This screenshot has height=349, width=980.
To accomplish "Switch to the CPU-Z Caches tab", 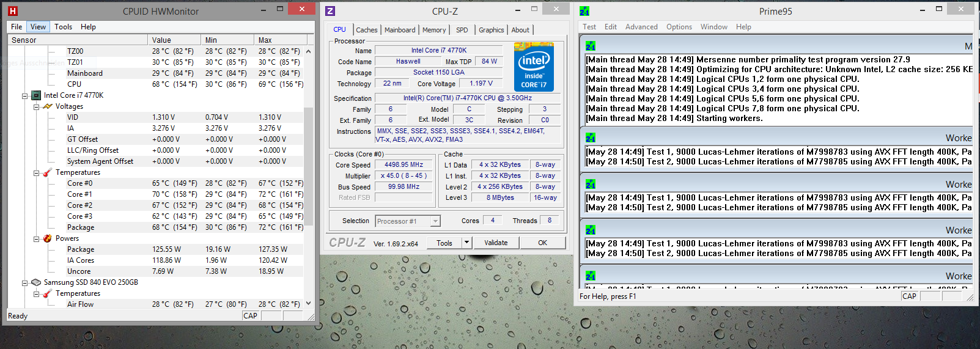I will [367, 30].
